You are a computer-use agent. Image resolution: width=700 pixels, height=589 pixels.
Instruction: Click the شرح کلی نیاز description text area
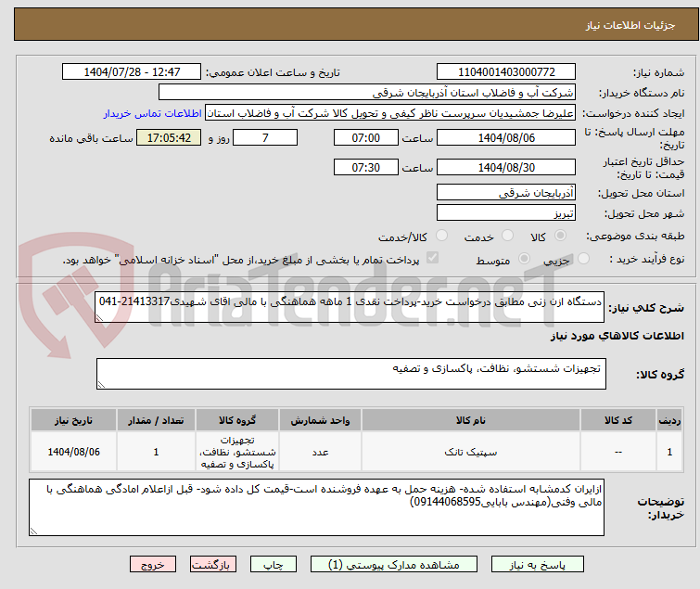(350, 307)
